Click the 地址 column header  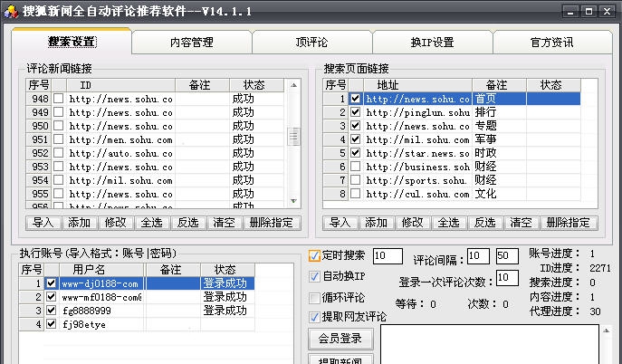tap(417, 85)
